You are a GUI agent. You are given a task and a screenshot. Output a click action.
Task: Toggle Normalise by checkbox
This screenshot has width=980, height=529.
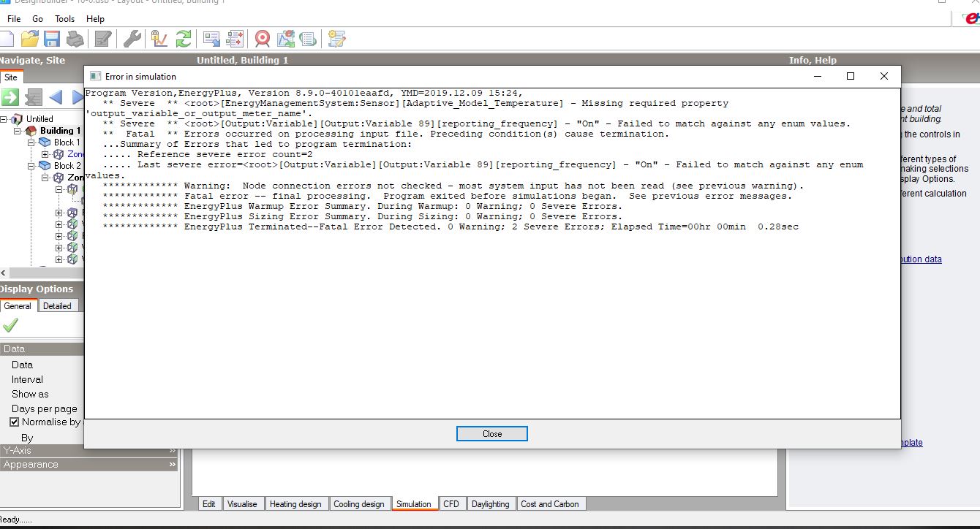point(14,422)
